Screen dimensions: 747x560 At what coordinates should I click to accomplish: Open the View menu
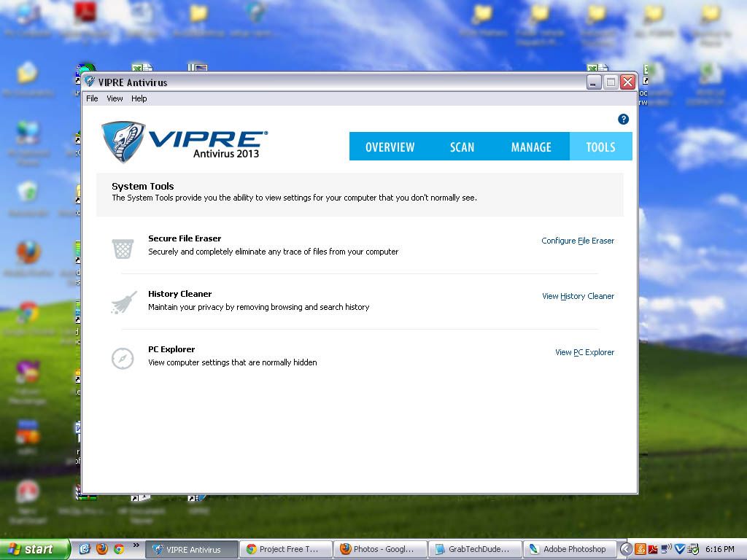(115, 98)
